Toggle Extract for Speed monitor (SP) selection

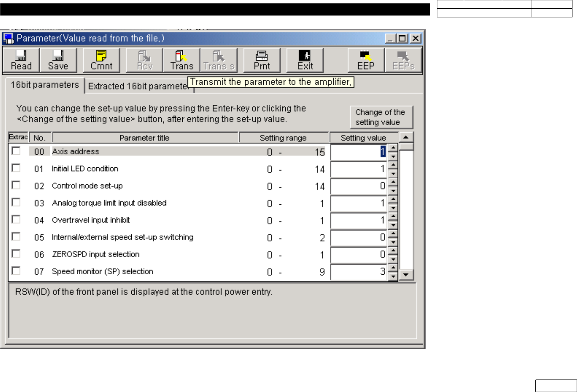point(16,271)
